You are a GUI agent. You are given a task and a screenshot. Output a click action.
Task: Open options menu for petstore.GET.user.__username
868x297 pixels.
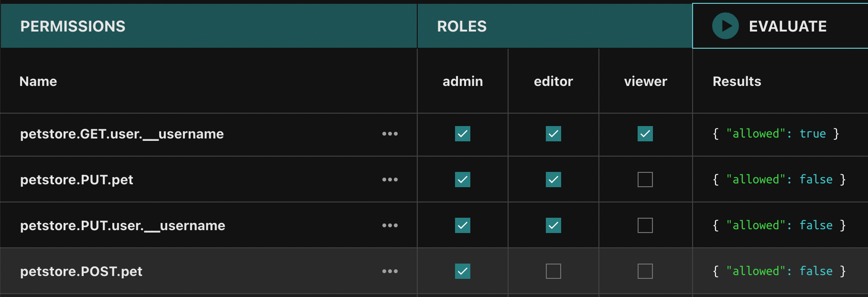(x=390, y=134)
